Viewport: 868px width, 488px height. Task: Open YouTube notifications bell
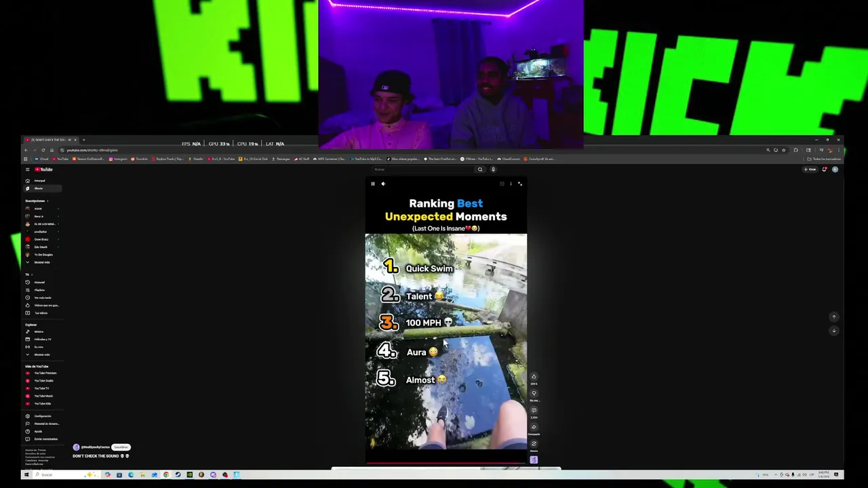click(825, 169)
